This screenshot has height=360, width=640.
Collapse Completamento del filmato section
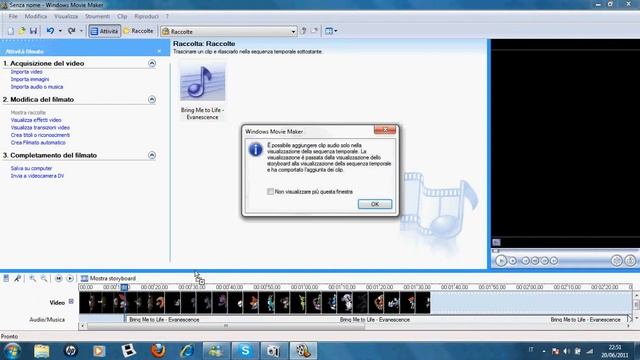point(152,155)
